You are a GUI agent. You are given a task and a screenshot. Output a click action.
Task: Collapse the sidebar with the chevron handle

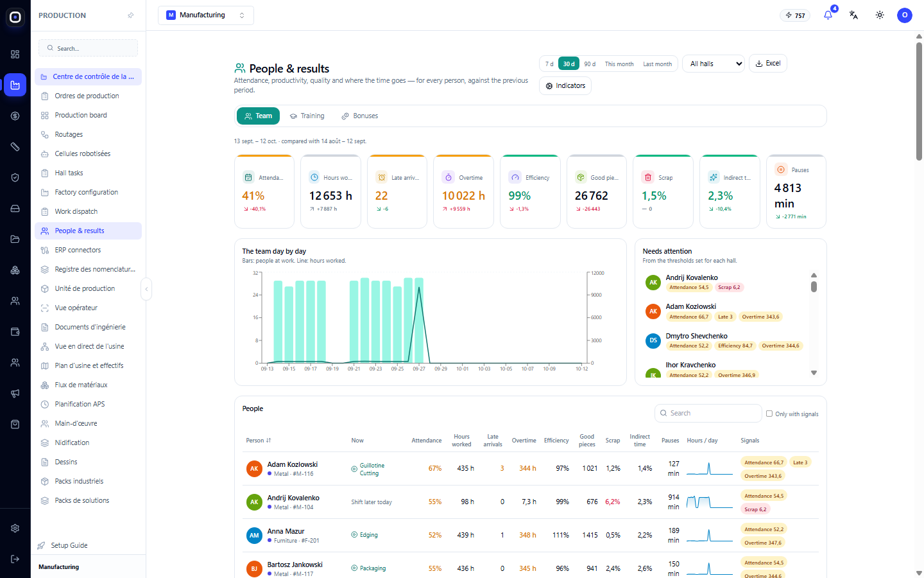coord(146,289)
